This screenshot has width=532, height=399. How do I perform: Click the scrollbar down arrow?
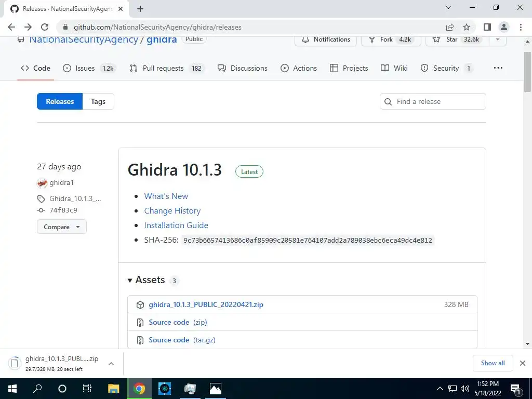click(527, 344)
